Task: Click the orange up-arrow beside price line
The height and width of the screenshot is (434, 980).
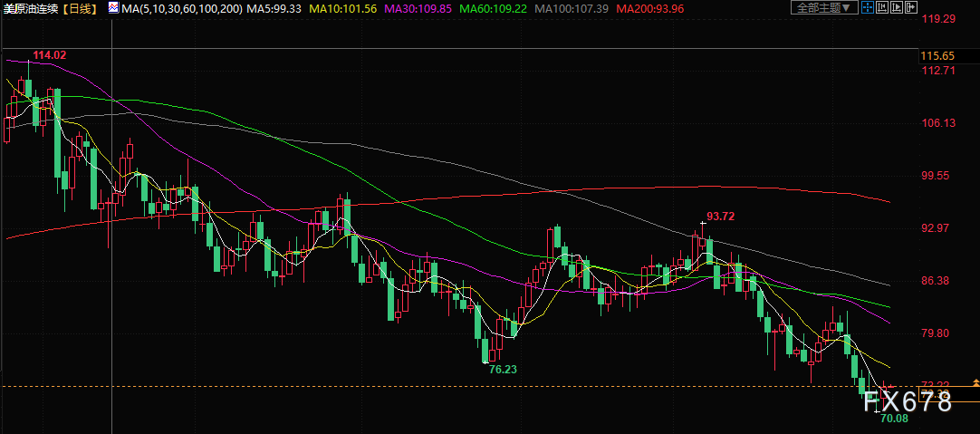Action: coord(975,381)
